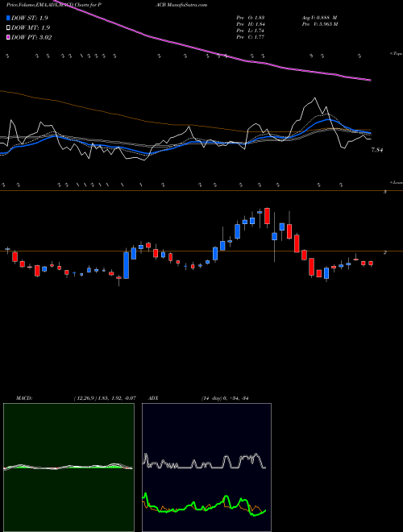403x532 pixels.
Task: Click the tall red candlestick at the price peak
Action: pyautogui.click(x=267, y=217)
